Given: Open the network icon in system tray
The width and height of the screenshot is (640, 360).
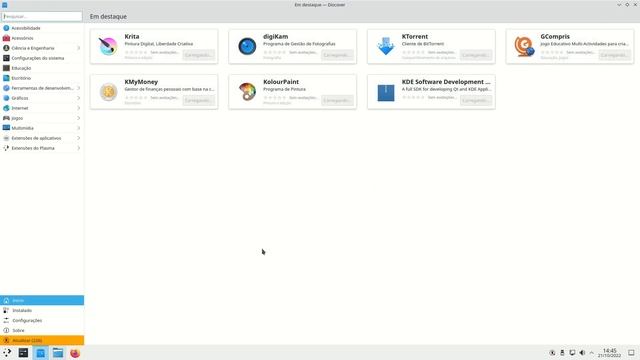Looking at the screenshot, I should tap(572, 353).
